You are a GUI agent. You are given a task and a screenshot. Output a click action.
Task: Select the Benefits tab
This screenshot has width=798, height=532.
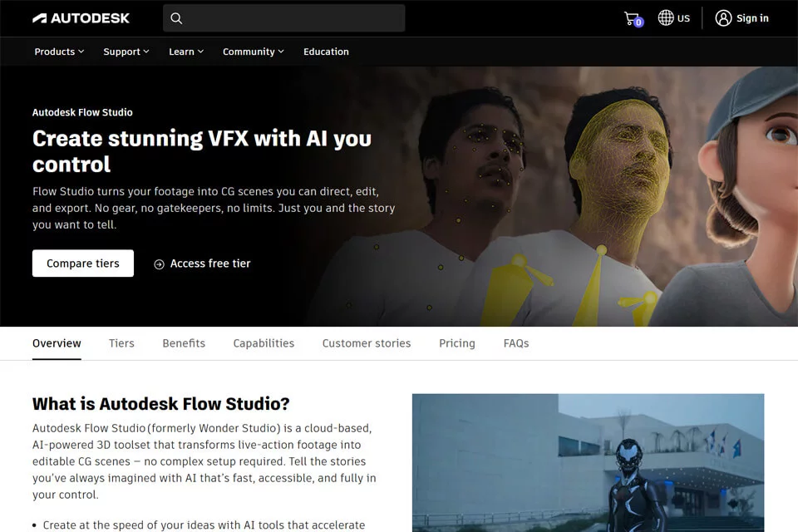[x=184, y=343]
